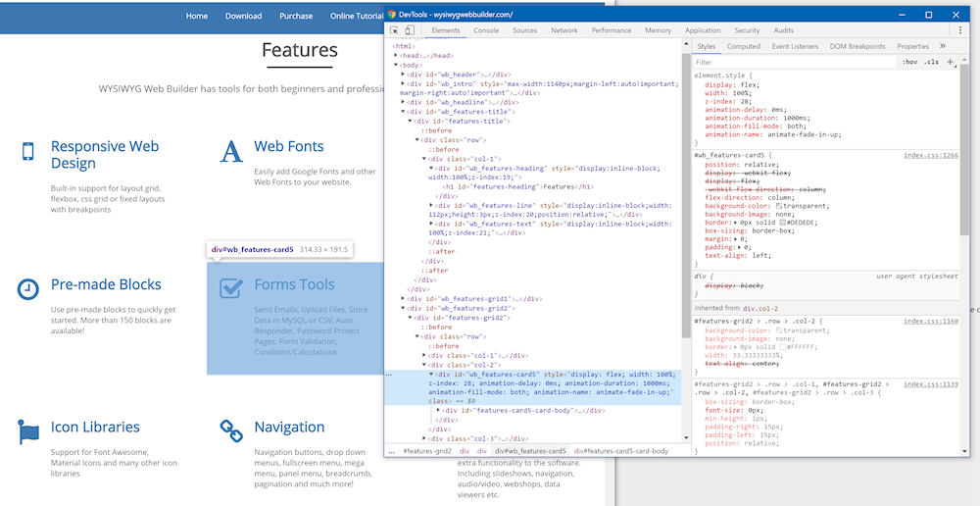Image resolution: width=980 pixels, height=506 pixels.
Task: Add a new style rule with plus icon
Action: click(x=950, y=62)
